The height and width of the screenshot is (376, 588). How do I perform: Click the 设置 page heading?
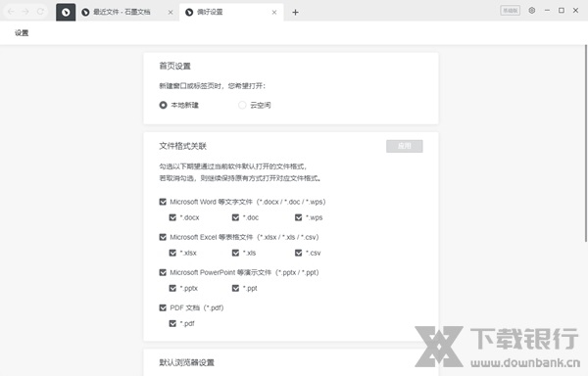[22, 33]
